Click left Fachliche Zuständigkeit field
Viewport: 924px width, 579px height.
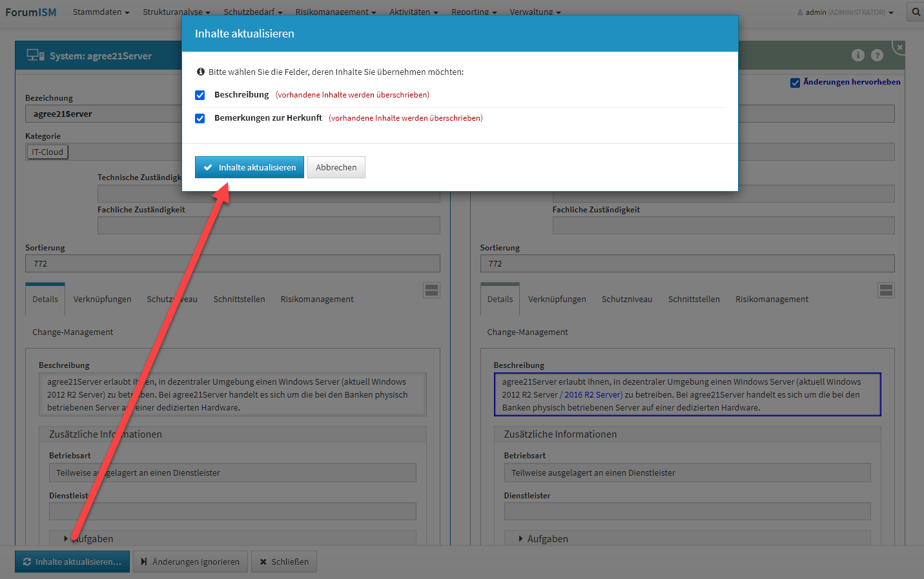[x=269, y=225]
